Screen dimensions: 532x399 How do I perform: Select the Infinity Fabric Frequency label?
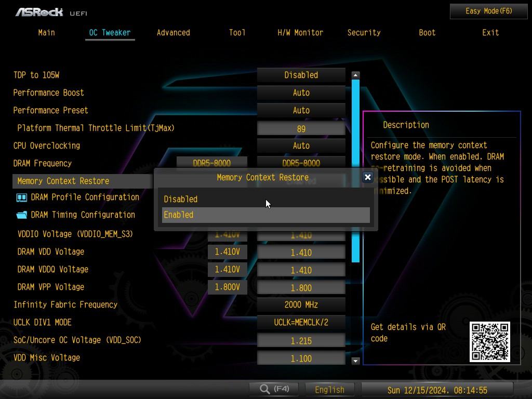tap(65, 304)
